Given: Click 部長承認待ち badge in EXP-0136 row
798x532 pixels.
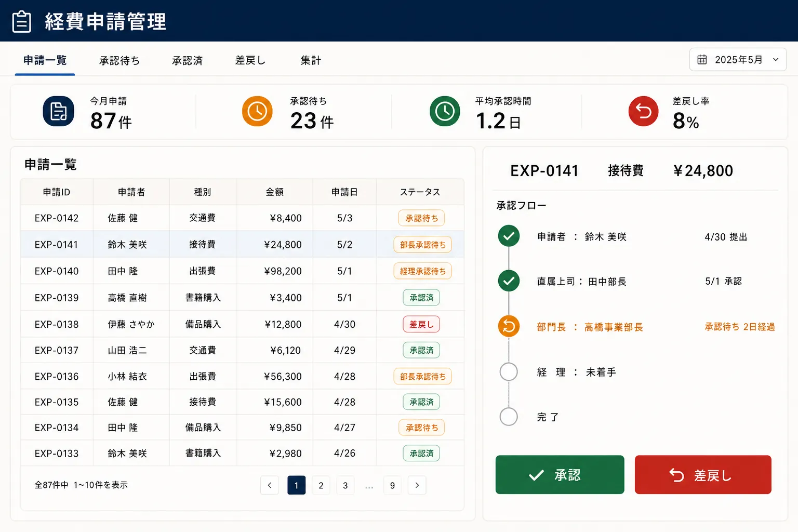Looking at the screenshot, I should tap(422, 376).
